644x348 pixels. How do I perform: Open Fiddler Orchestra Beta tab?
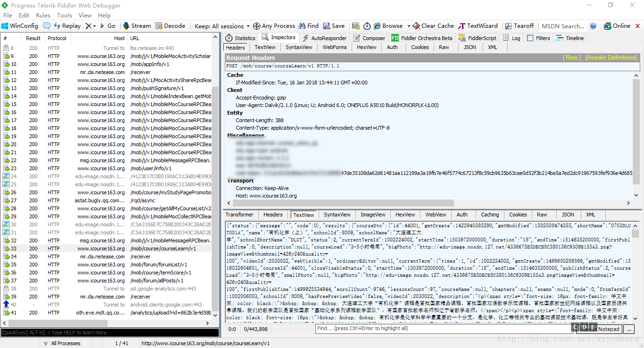[x=422, y=38]
